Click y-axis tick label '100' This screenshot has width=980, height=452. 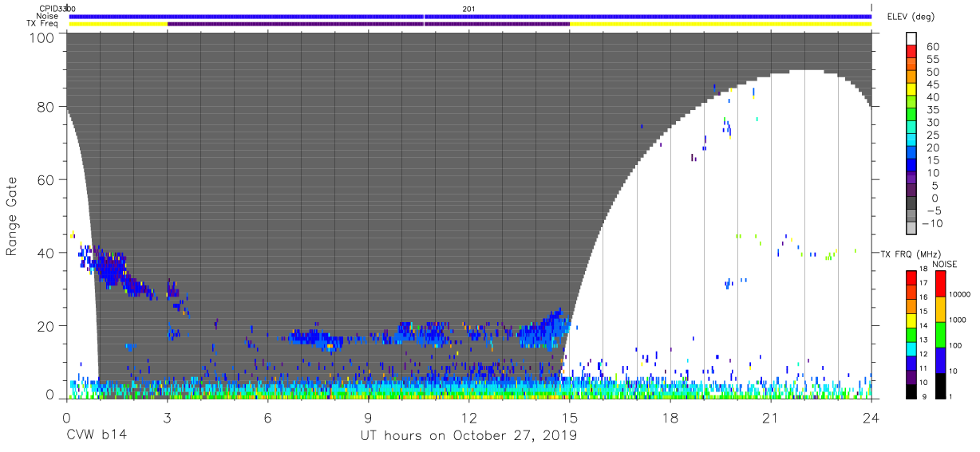click(43, 37)
